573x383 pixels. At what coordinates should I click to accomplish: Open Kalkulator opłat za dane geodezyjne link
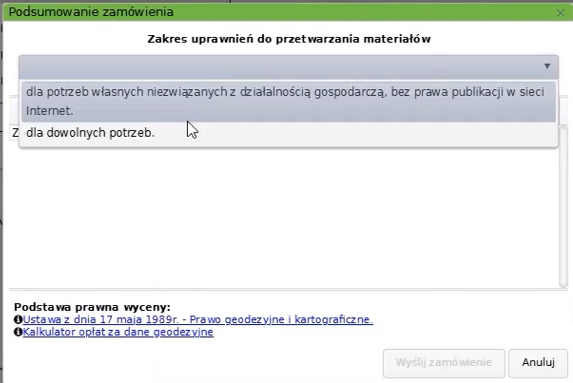tap(118, 332)
